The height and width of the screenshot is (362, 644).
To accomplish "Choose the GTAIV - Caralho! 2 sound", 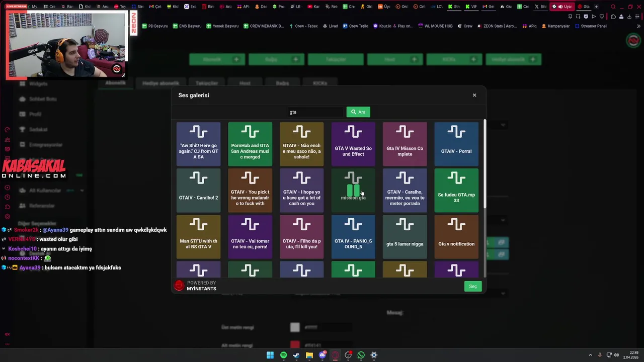I will 198,191.
